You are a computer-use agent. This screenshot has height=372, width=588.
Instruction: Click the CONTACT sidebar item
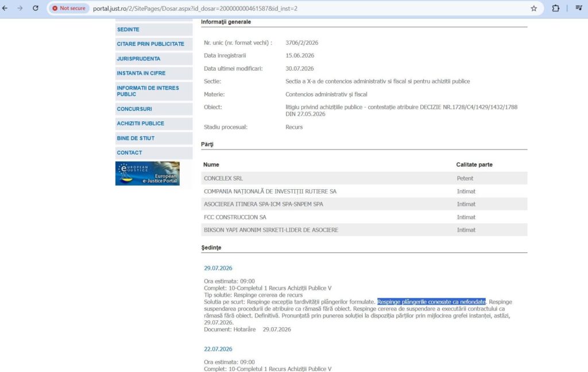[x=154, y=153]
